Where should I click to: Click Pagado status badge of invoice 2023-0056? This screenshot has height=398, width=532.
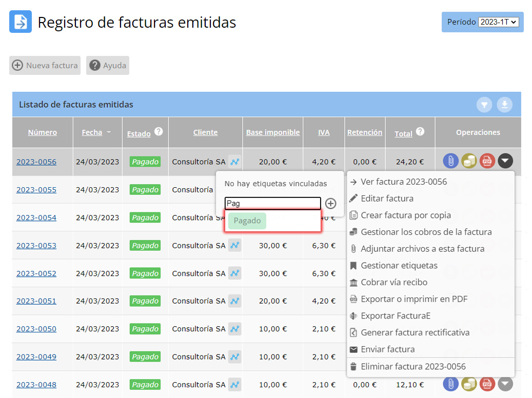click(x=145, y=162)
